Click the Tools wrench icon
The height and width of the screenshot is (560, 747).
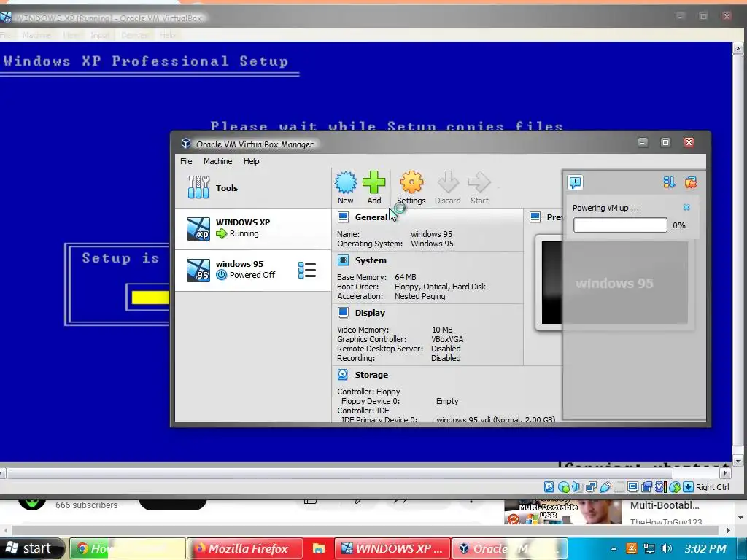tap(198, 187)
